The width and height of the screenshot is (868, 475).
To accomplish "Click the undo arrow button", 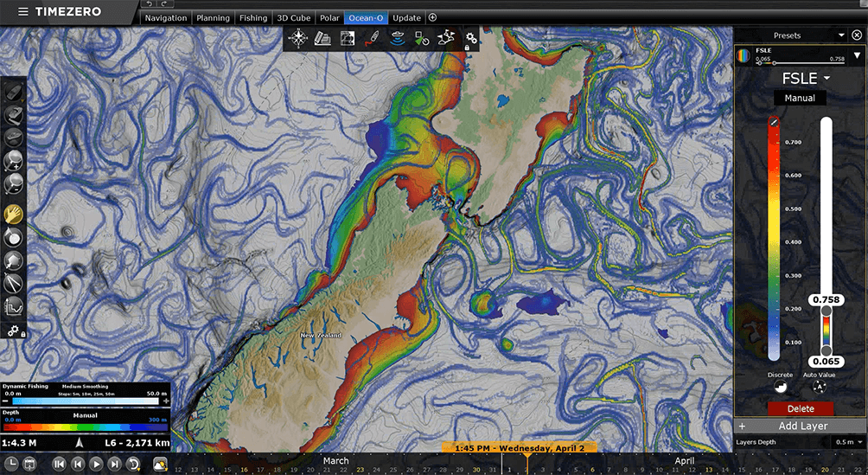I will click(150, 4).
